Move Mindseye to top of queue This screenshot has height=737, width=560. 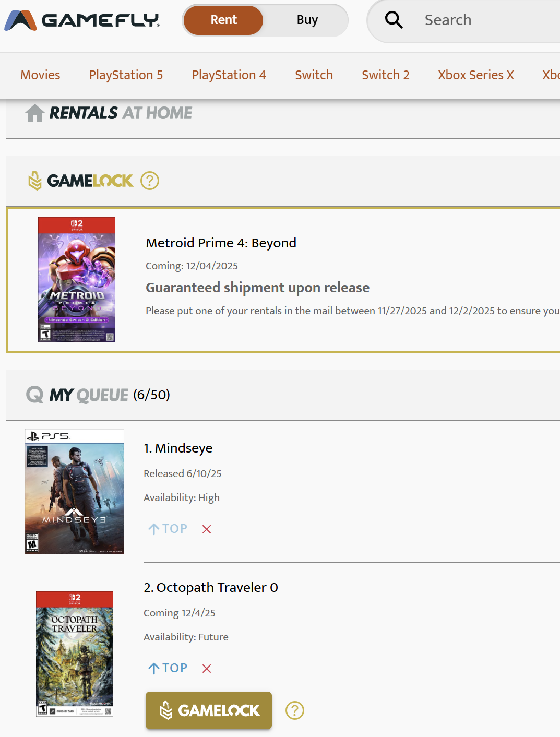[x=168, y=529]
